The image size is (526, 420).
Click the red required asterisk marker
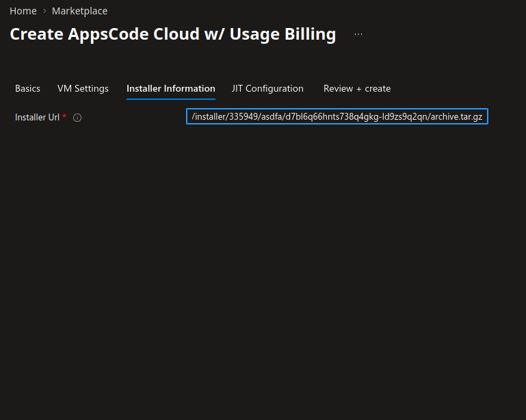coord(64,117)
